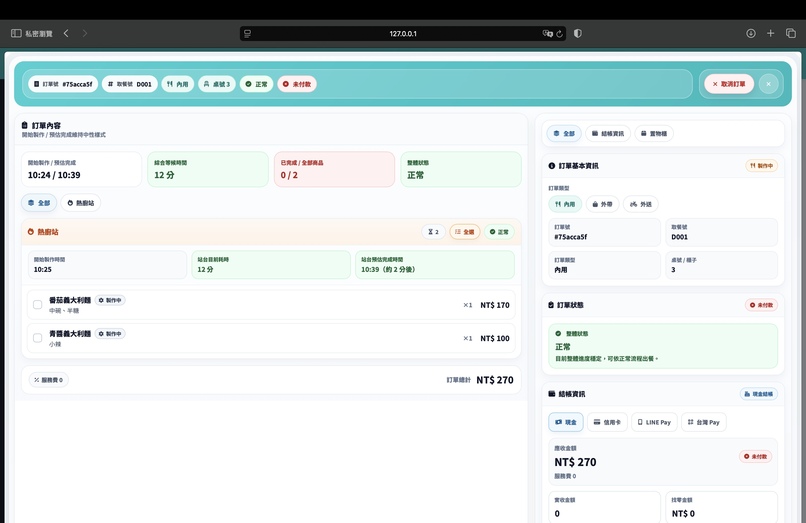Screen dimensions: 806x523
Task: Click the NT$ 100 price
Action: 495,338
